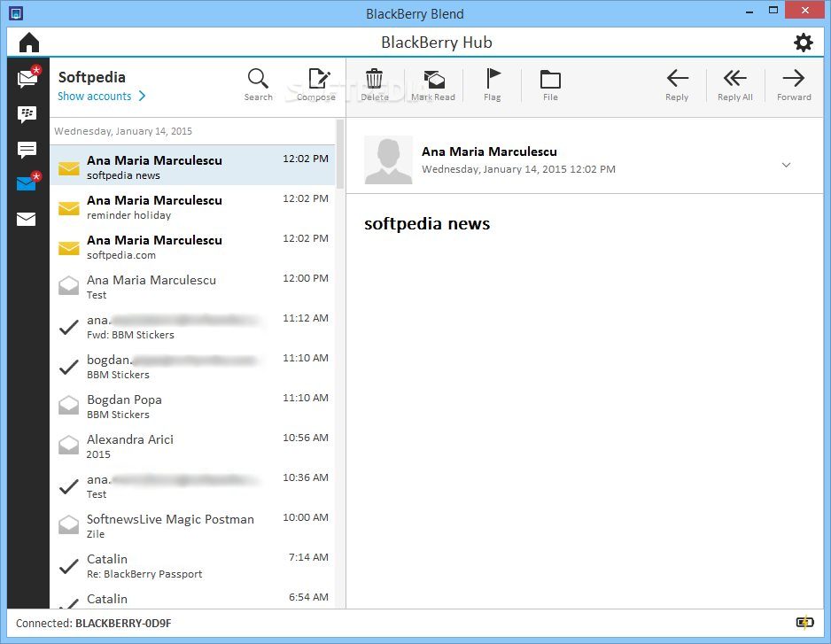The height and width of the screenshot is (644, 831).
Task: Open settings with the gear icon
Action: (803, 43)
